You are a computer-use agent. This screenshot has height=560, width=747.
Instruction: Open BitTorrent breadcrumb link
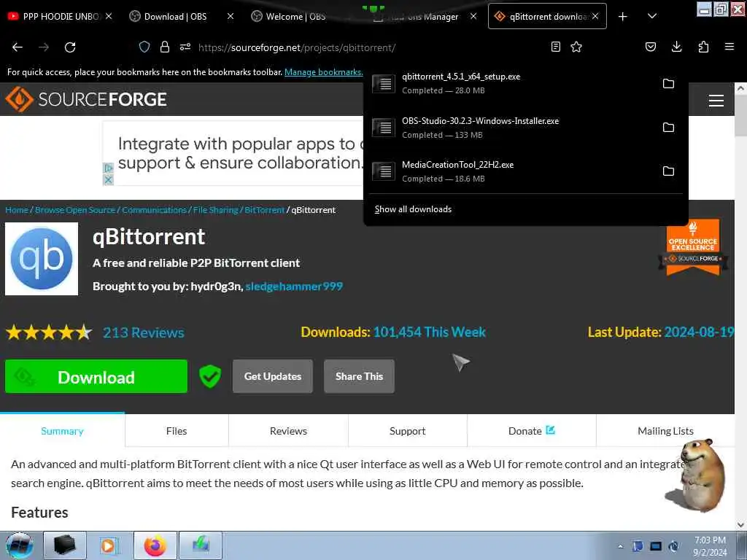point(264,210)
